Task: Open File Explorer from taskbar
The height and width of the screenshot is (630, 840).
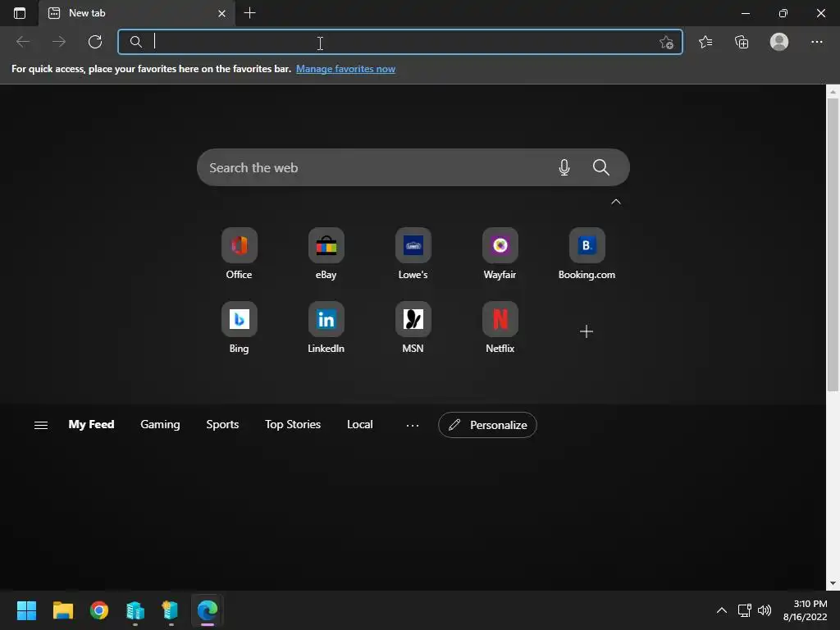Action: pyautogui.click(x=62, y=610)
